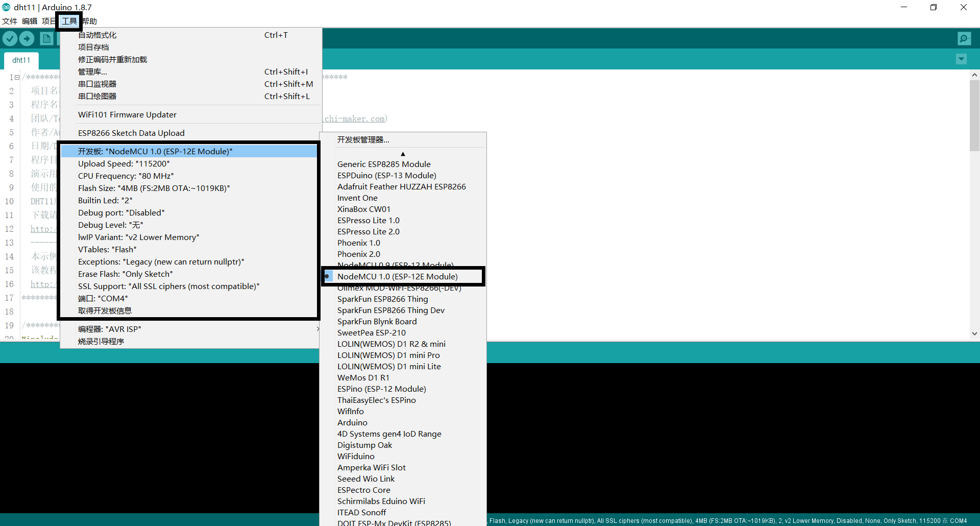Click editor scrollbar down arrow
Image resolution: width=980 pixels, height=526 pixels.
[x=974, y=333]
